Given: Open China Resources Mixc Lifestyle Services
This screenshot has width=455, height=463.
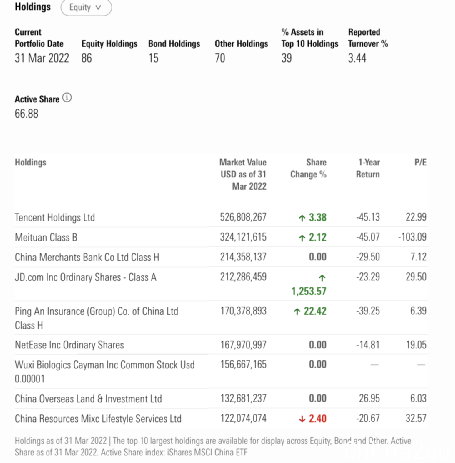Looking at the screenshot, I should click(x=98, y=419).
